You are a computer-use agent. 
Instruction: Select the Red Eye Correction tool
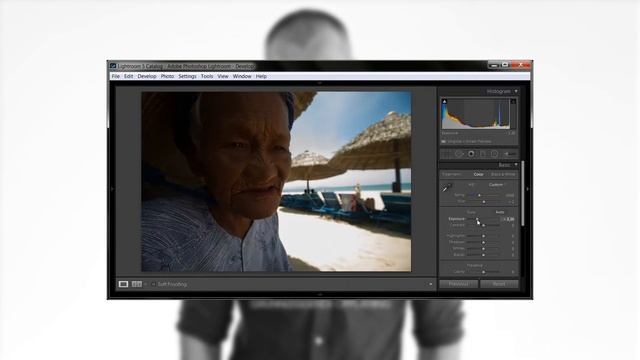tap(471, 154)
